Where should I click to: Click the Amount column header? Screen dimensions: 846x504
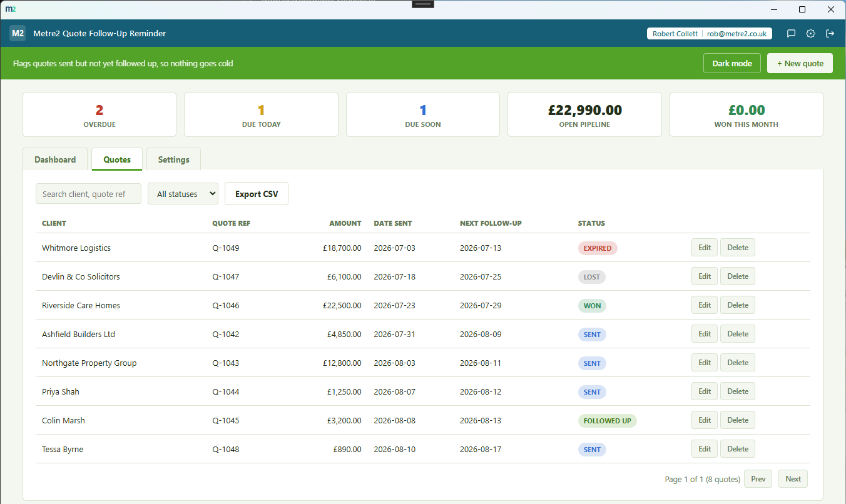click(x=345, y=223)
